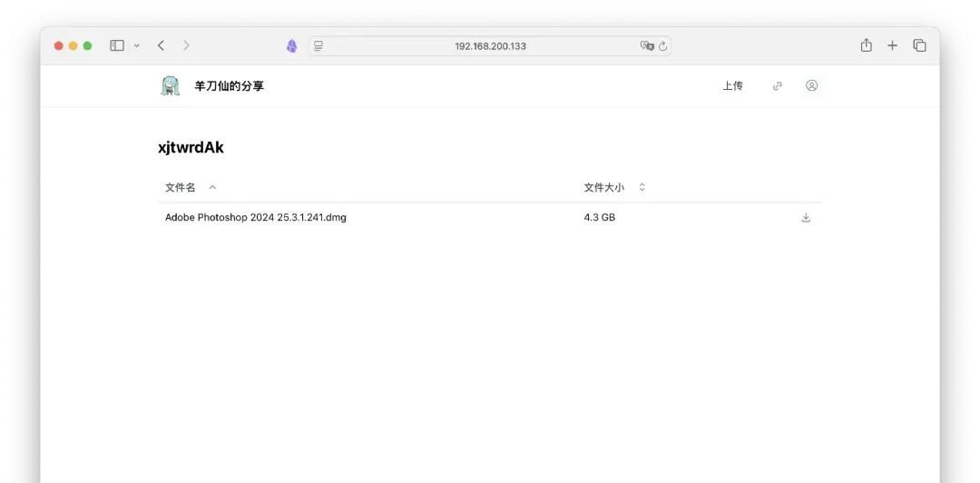Toggle the Safari sidebar button
The height and width of the screenshot is (483, 980).
[117, 45]
